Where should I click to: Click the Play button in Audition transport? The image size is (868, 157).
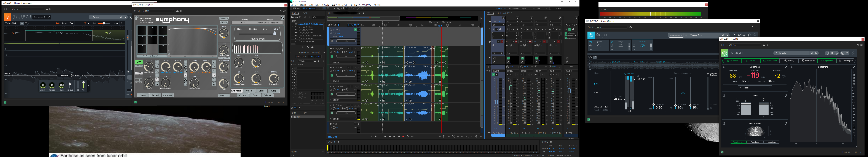point(376,136)
